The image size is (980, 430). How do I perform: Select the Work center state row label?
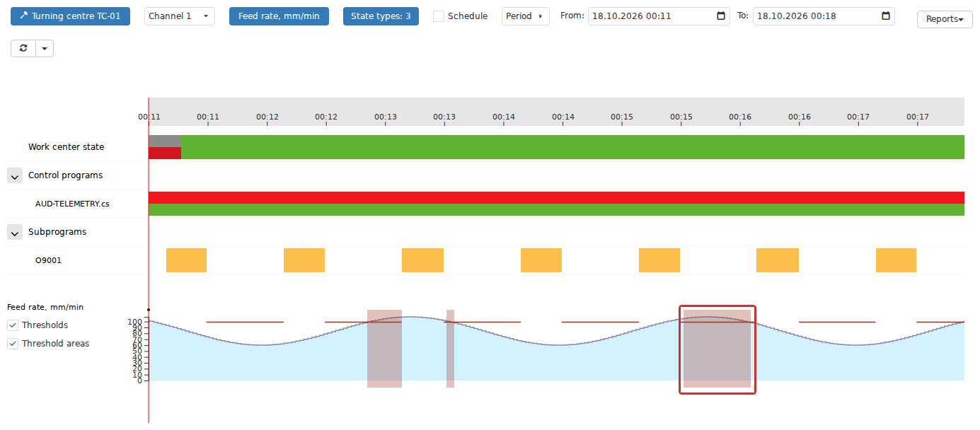pyautogui.click(x=66, y=147)
